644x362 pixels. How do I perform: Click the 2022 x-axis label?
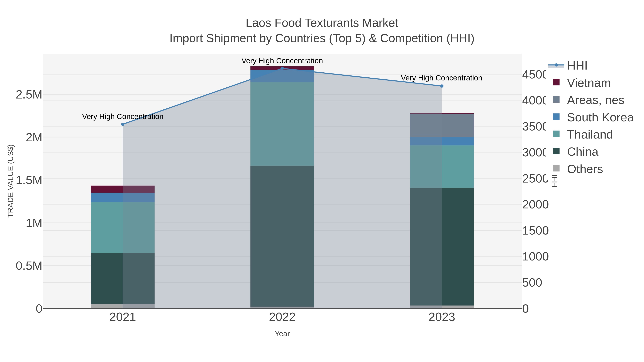282,317
